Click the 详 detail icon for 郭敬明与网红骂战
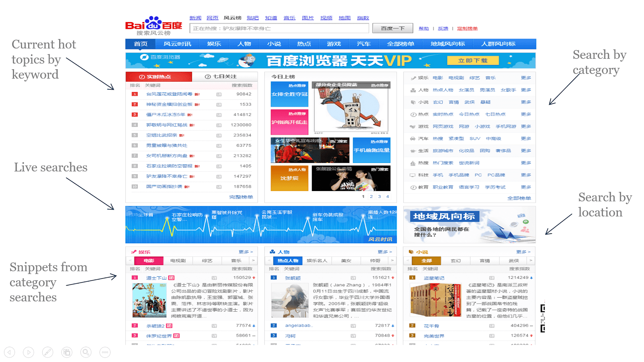Viewport: 644px width, 362px height. coord(219,125)
